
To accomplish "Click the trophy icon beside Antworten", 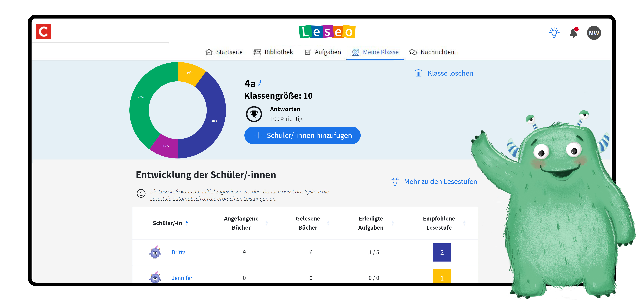I will [254, 114].
